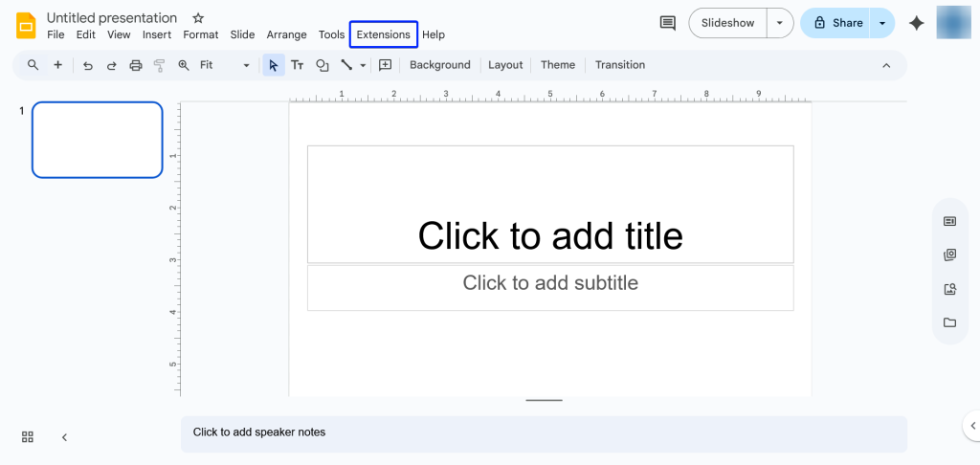Viewport: 980px width, 465px height.
Task: Select the shape tool icon
Action: 323,65
